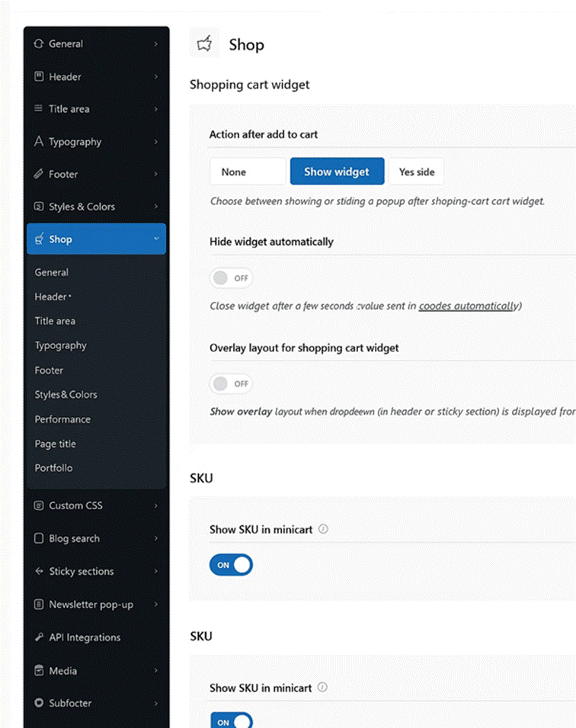Screen dimensions: 576x728
Task: Expand the Sticky sections arrow
Action: point(156,572)
